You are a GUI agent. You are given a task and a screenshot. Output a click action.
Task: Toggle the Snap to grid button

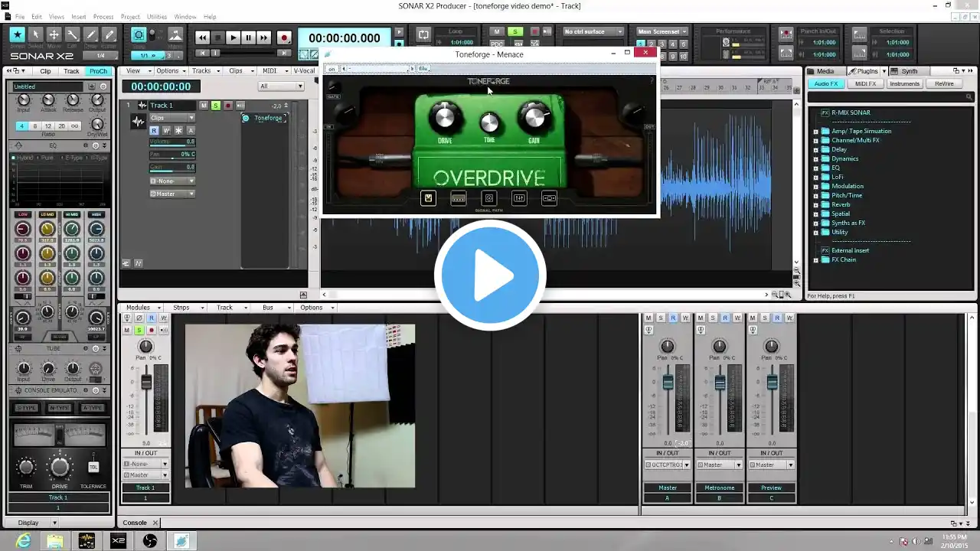coord(139,35)
